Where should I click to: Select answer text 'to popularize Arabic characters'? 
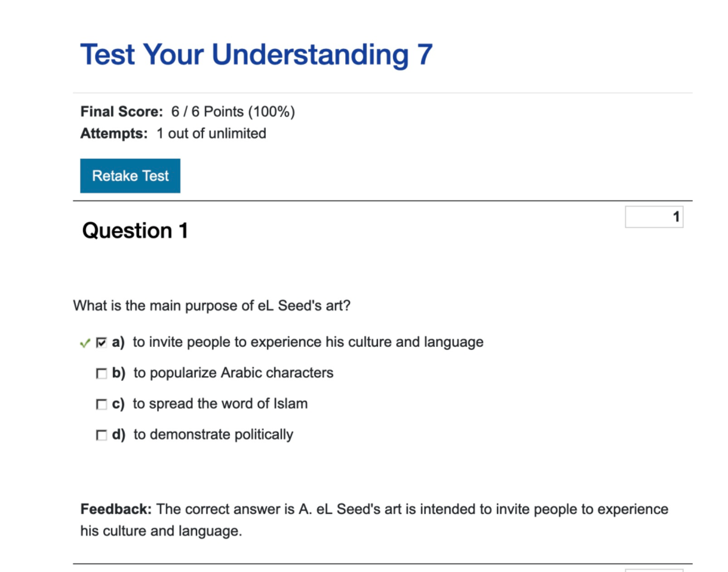tap(233, 372)
